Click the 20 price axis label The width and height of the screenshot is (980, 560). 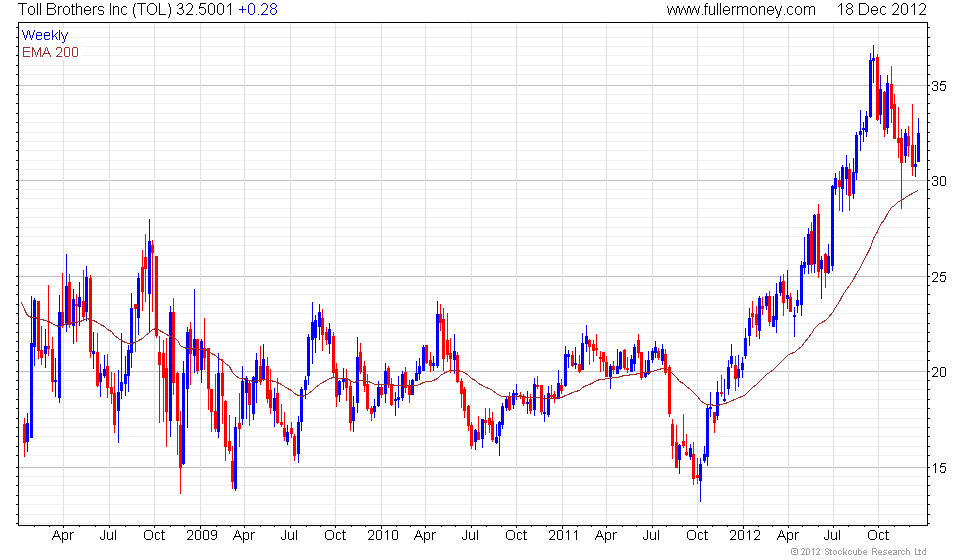939,372
